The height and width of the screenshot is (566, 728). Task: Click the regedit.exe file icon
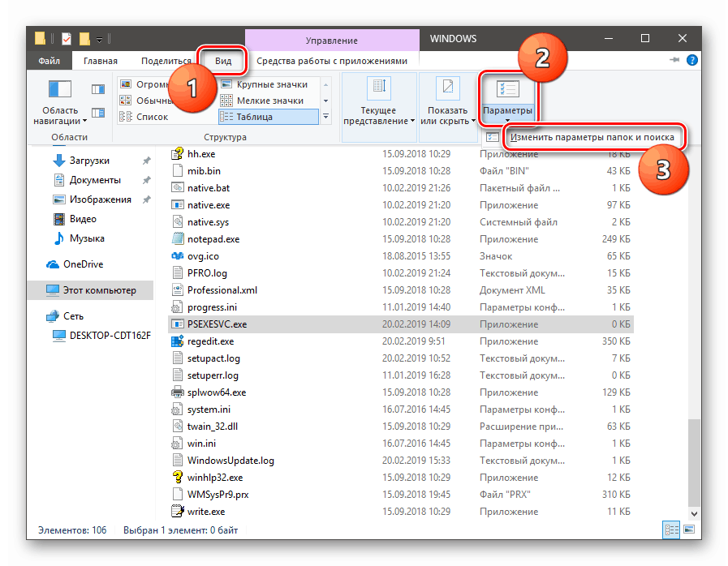(x=178, y=341)
